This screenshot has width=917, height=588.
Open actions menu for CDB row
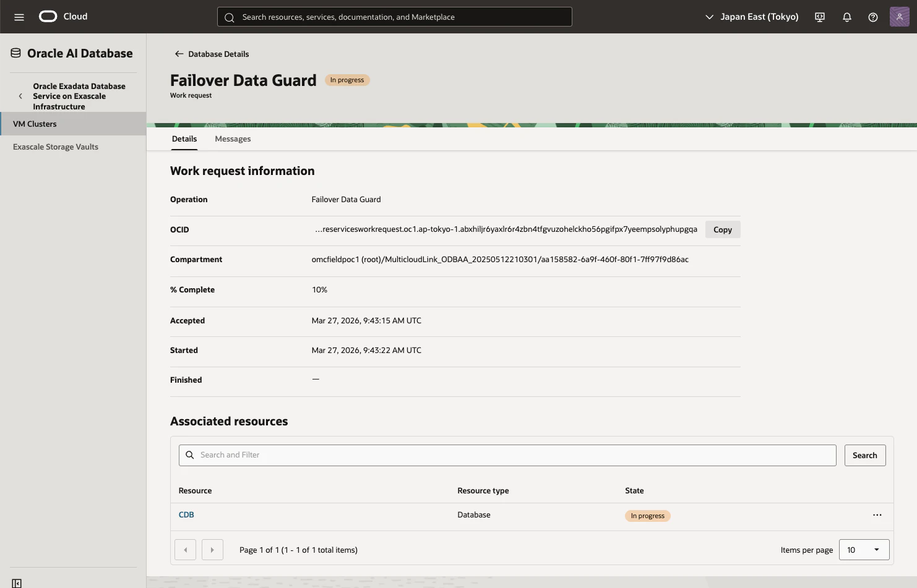pos(877,515)
